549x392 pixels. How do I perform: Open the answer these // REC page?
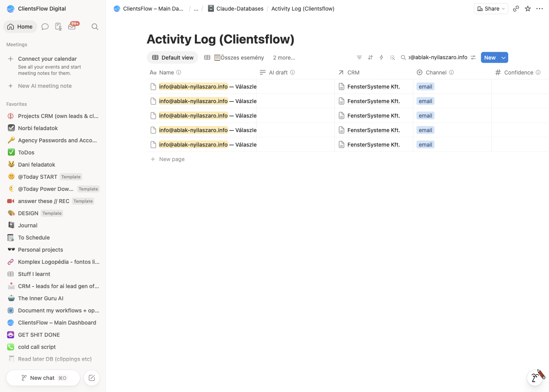53,201
